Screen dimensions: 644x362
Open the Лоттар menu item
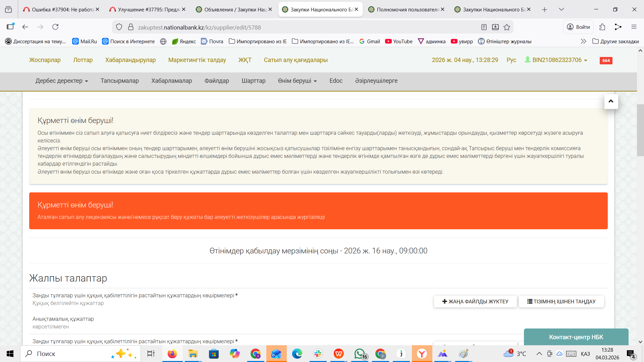click(x=83, y=60)
